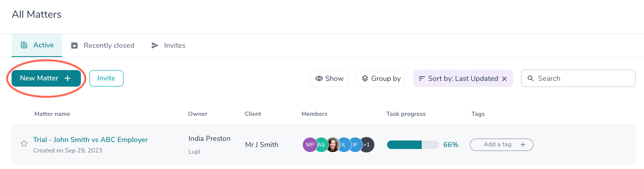Create a New Matter
Image resolution: width=644 pixels, height=169 pixels.
click(x=46, y=78)
